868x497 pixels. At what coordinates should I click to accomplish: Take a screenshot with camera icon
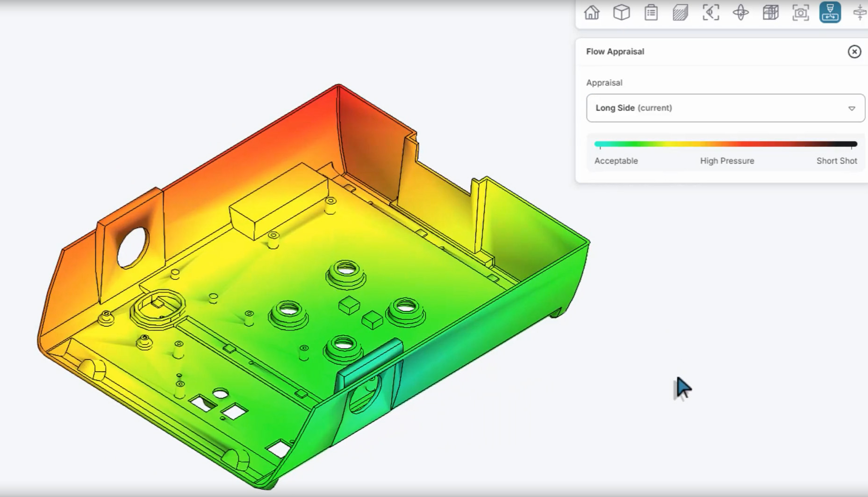(x=800, y=13)
